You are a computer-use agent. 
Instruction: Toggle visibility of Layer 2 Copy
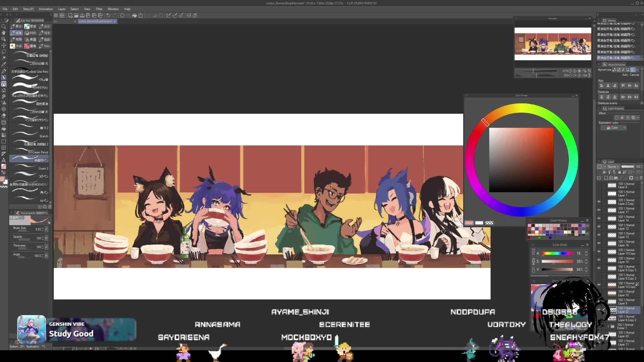(599, 202)
